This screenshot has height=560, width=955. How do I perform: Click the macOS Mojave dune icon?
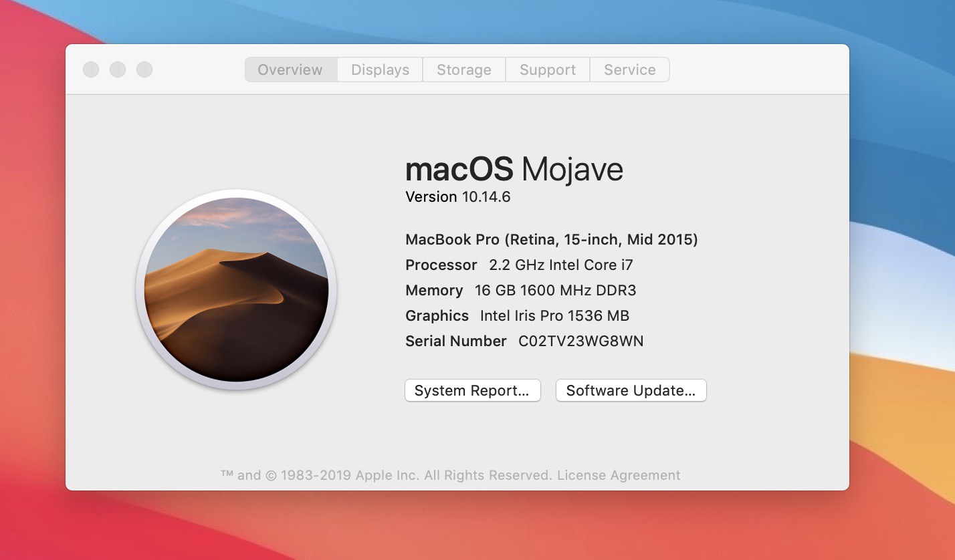[236, 289]
